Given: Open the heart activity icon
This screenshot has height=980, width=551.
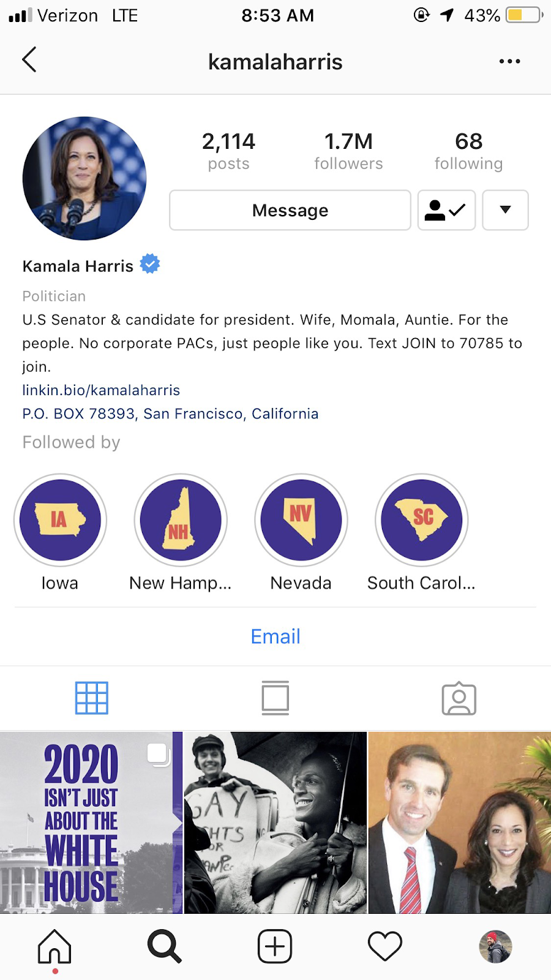Looking at the screenshot, I should pyautogui.click(x=385, y=947).
